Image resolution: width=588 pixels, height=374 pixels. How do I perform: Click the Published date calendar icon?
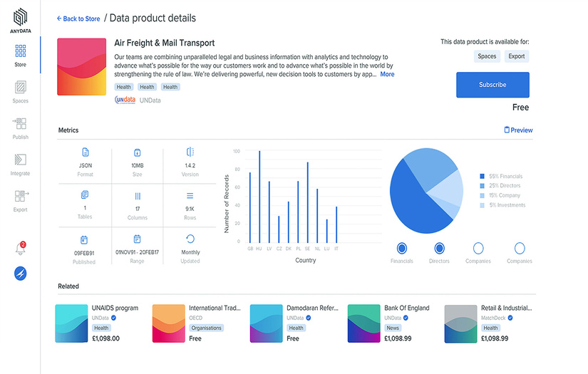coord(84,240)
